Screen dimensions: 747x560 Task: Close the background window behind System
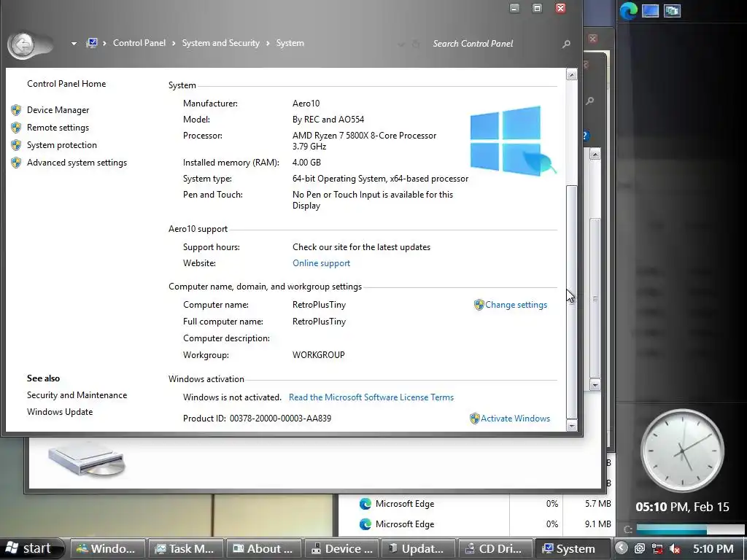[592, 39]
